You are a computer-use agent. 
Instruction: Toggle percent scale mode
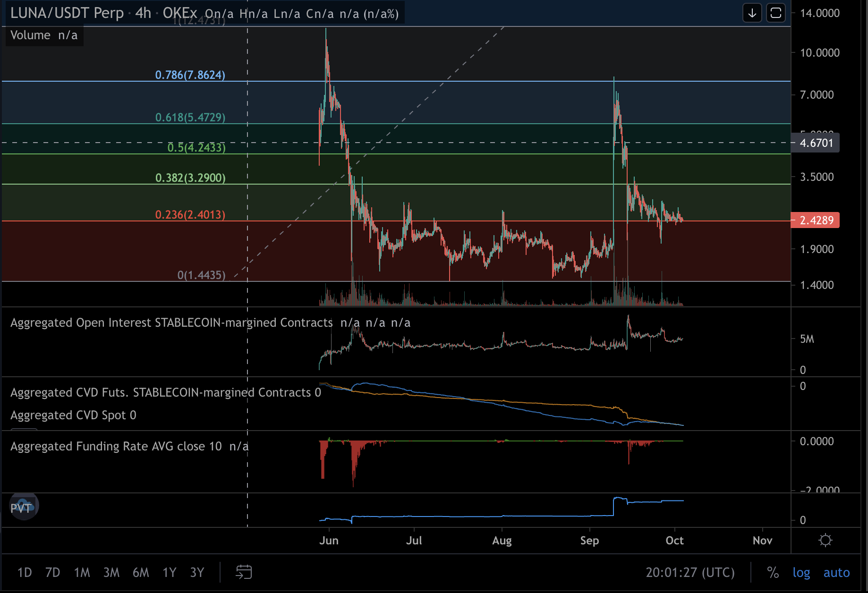(773, 572)
